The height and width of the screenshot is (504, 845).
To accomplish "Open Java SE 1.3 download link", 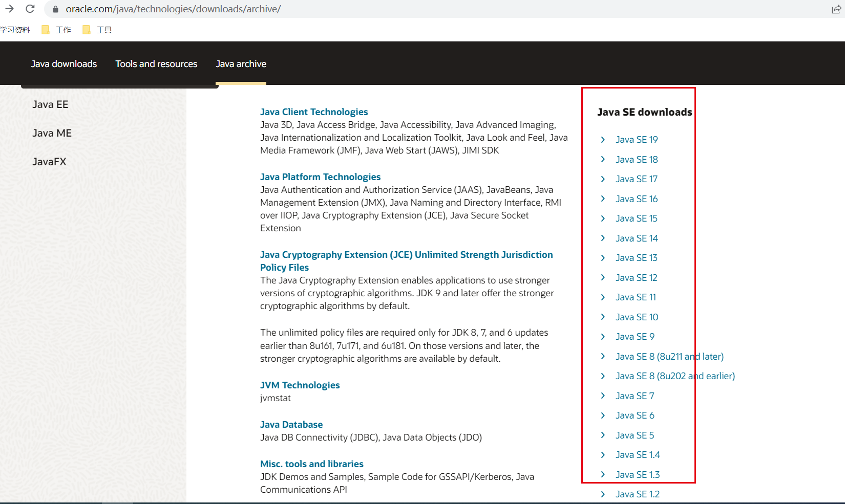I will [x=638, y=475].
